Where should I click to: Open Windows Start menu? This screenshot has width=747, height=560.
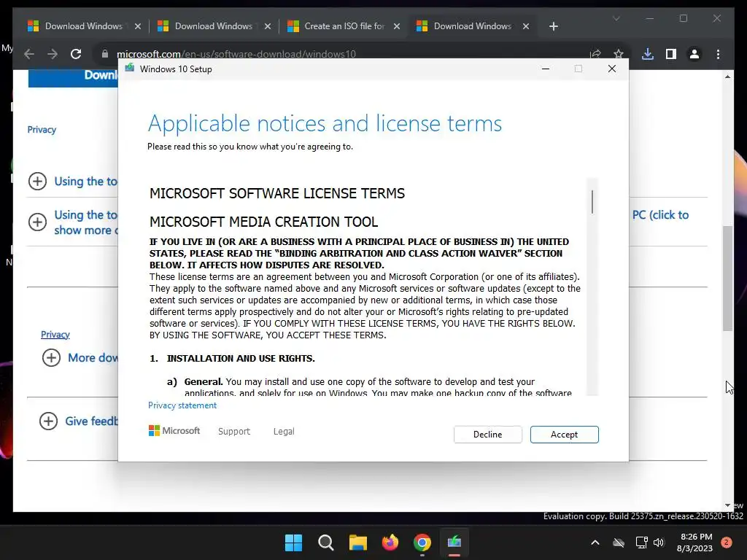[293, 542]
